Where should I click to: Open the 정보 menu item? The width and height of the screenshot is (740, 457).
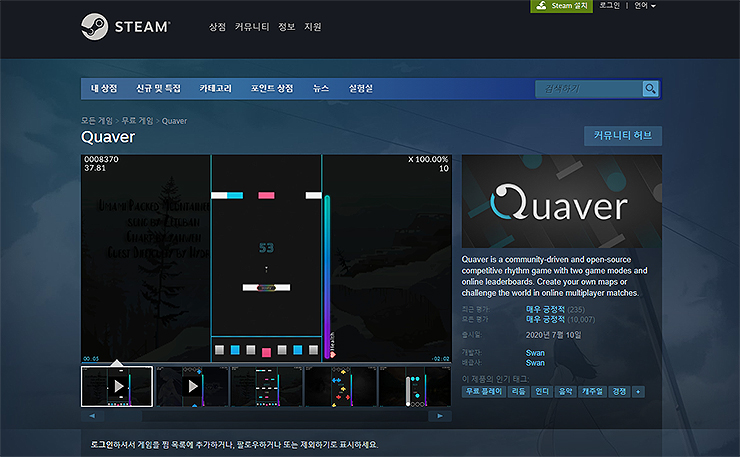coord(286,27)
